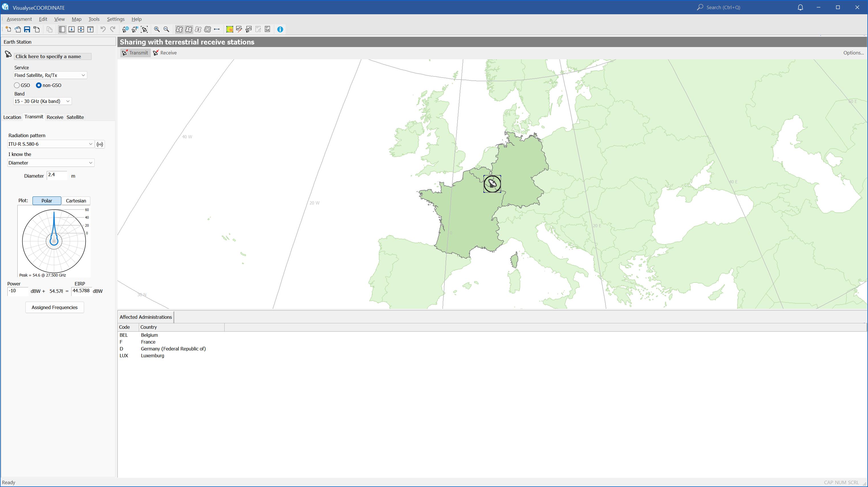Show the terrain heat map overlay icon
The image size is (868, 487).
[x=229, y=29]
